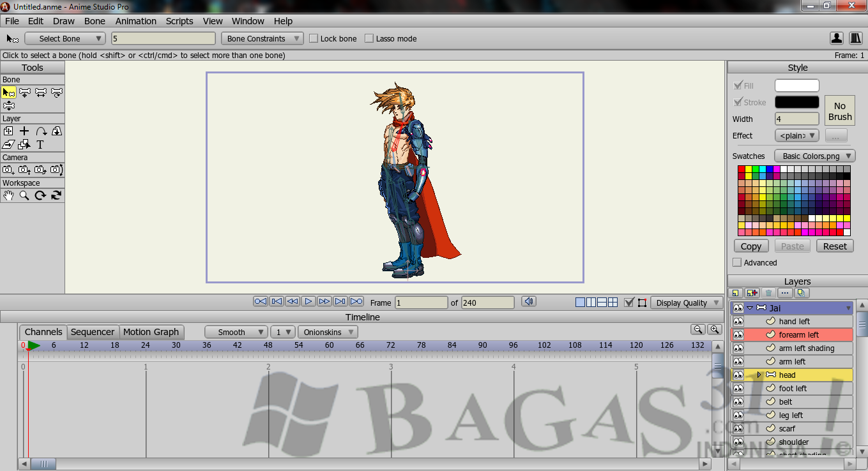This screenshot has height=471, width=868.
Task: Open the Bone Constraints dropdown
Action: pyautogui.click(x=263, y=38)
